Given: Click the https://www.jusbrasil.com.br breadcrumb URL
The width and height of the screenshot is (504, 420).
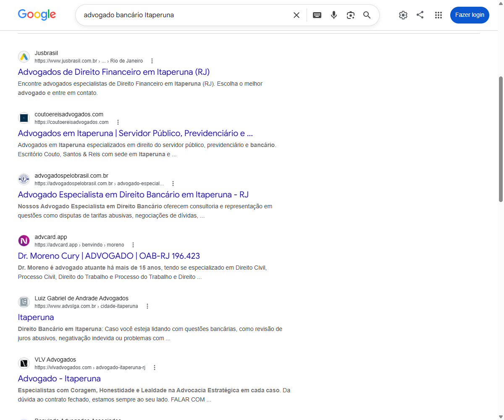Looking at the screenshot, I should pyautogui.click(x=89, y=61).
